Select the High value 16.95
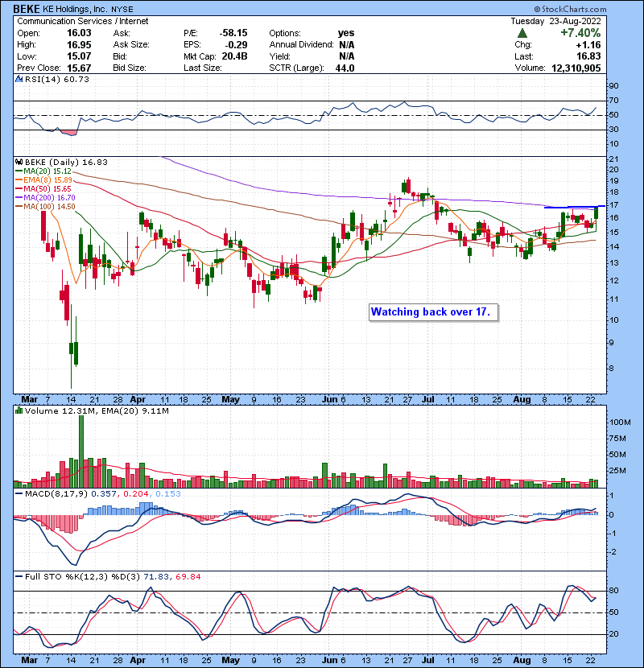Image resolution: width=644 pixels, height=668 pixels. tap(79, 45)
